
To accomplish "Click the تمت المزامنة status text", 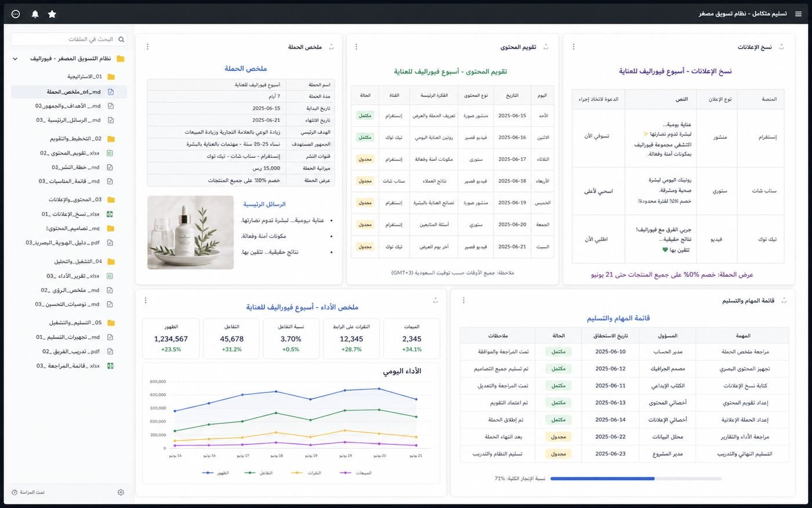I will (x=32, y=492).
